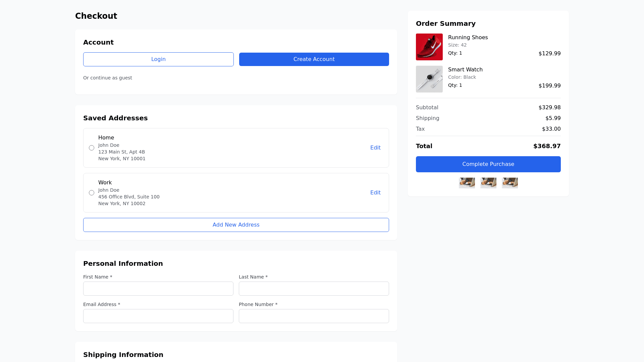
Task: Click the Running Shoes product image
Action: pyautogui.click(x=429, y=47)
